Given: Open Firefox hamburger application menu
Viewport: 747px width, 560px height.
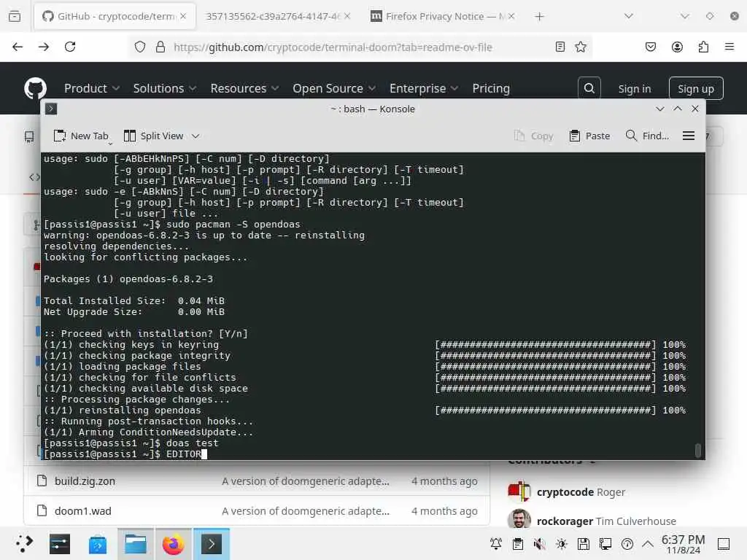Looking at the screenshot, I should [729, 47].
